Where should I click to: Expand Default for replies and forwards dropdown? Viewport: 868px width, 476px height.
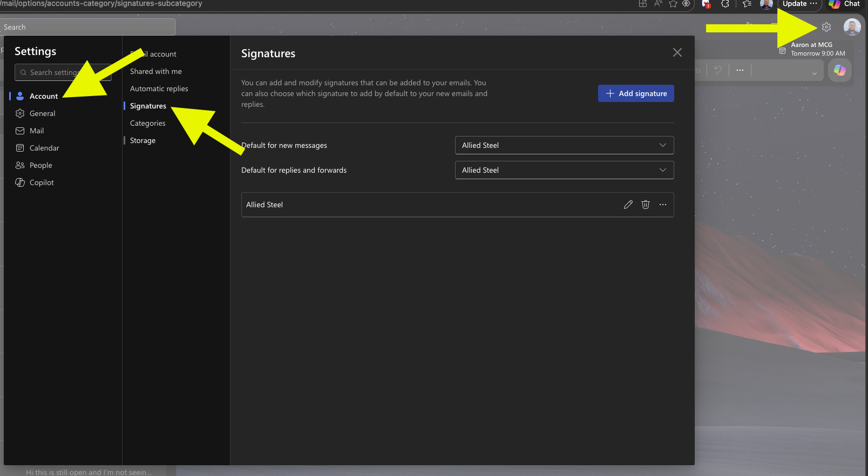564,170
